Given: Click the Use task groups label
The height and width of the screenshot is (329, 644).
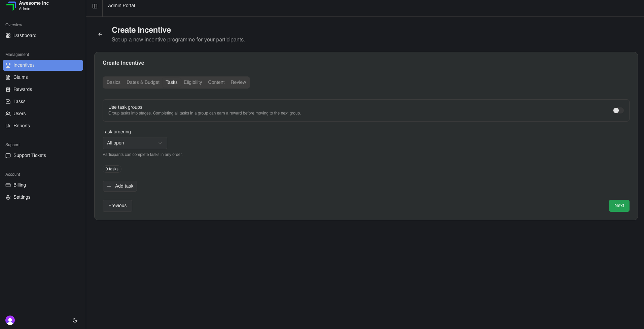Looking at the screenshot, I should click(125, 107).
